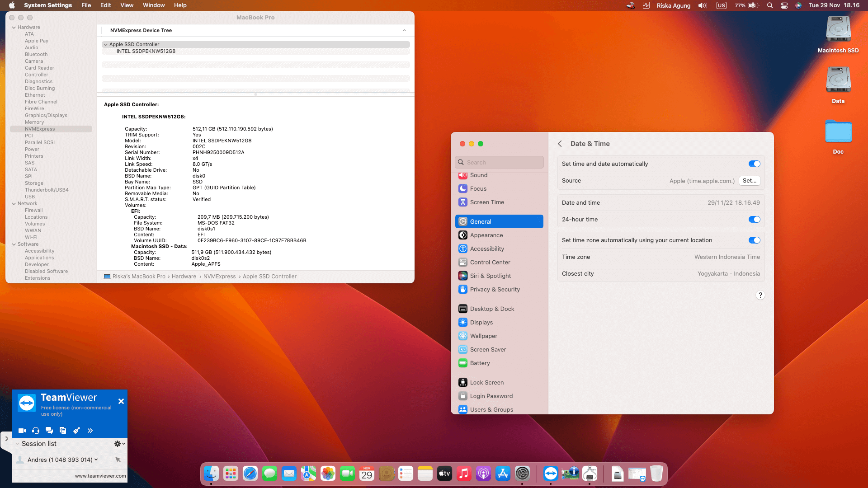Click the Date & Time back arrow
The width and height of the screenshot is (868, 488).
560,144
